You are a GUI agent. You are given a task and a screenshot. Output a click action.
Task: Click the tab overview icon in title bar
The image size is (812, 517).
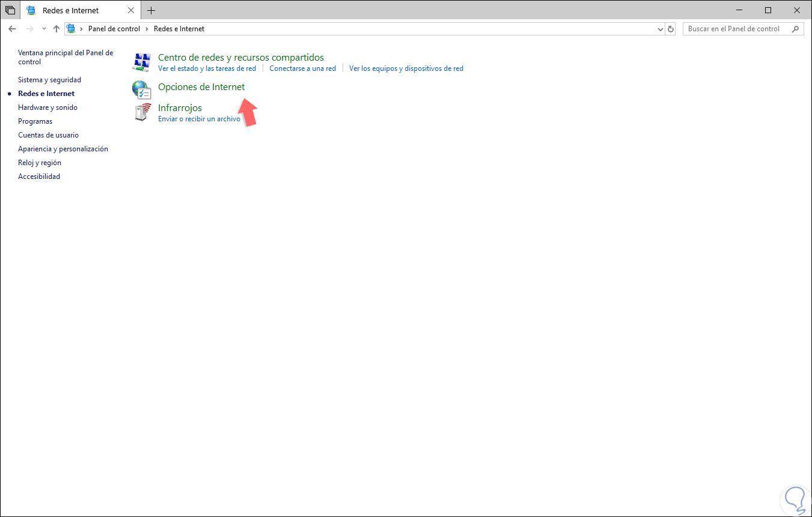[10, 10]
